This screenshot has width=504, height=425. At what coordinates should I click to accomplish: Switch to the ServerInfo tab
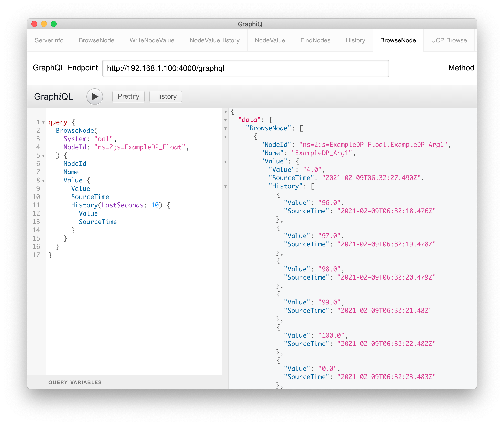point(49,40)
